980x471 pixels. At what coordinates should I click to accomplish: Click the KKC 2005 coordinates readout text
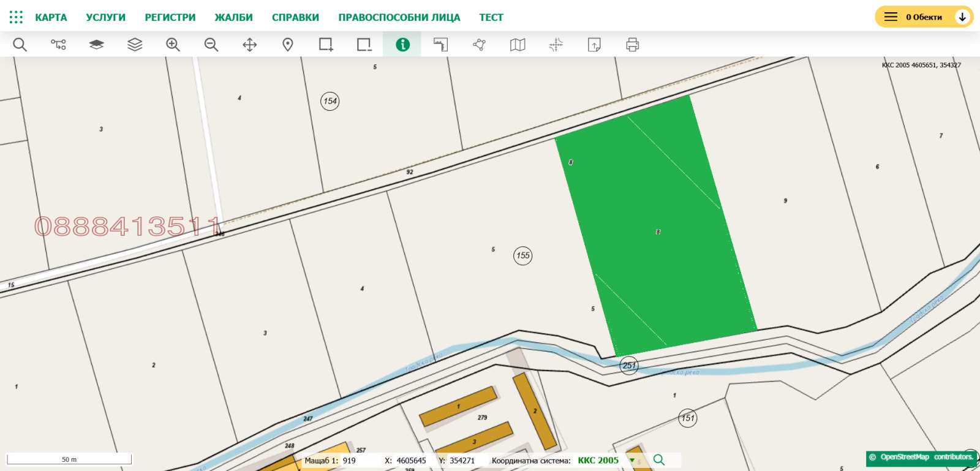pyautogui.click(x=921, y=65)
